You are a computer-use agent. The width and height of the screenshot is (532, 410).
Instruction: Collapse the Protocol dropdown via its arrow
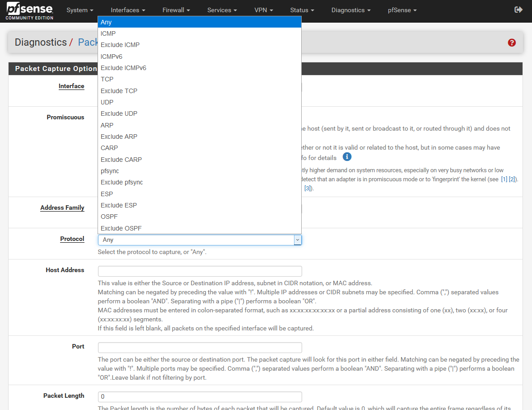tap(298, 240)
